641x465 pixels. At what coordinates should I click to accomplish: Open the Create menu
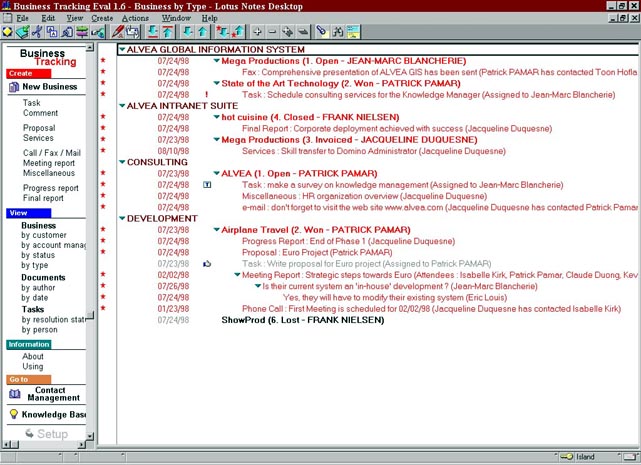pyautogui.click(x=102, y=18)
